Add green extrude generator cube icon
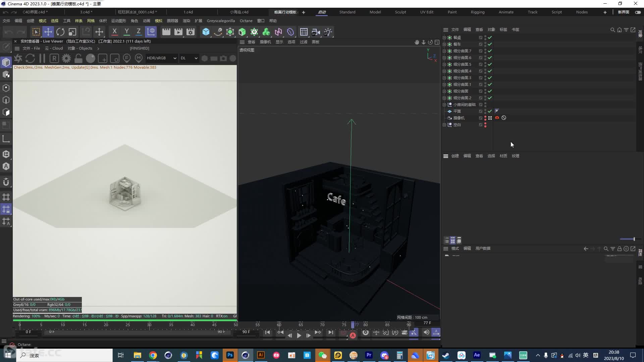Screen dimensions: 644x362 pos(242,32)
